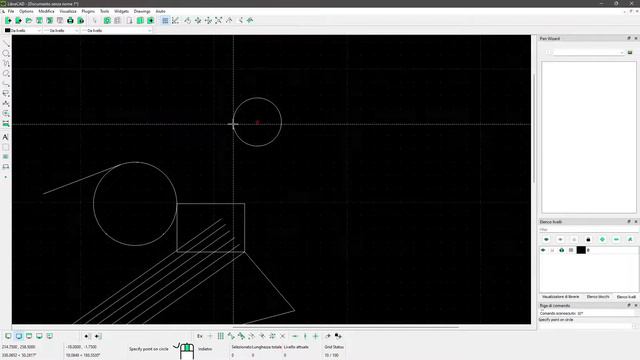Click the Zoom in icon
640x360 pixels.
click(198, 20)
